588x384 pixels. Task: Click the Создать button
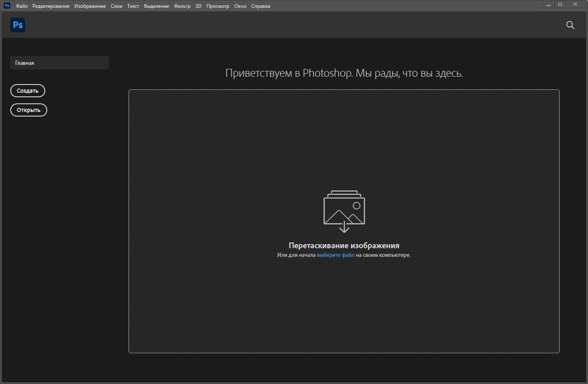[28, 91]
